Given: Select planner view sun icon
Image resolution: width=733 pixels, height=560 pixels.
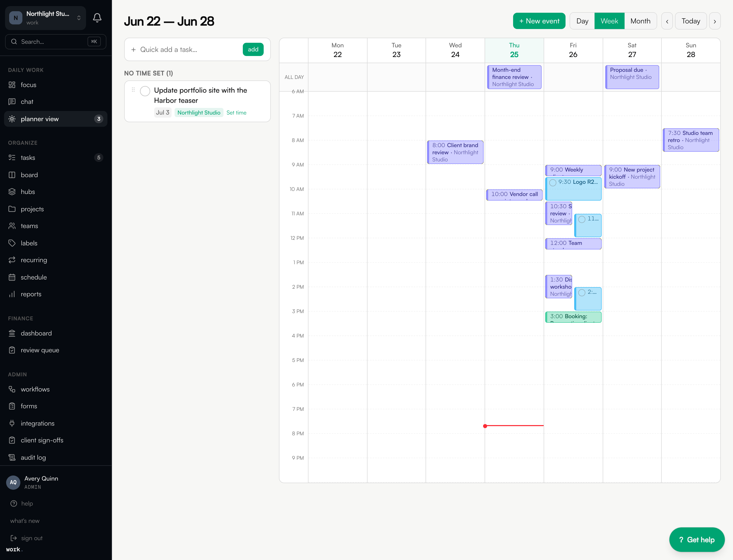Looking at the screenshot, I should click(x=12, y=119).
